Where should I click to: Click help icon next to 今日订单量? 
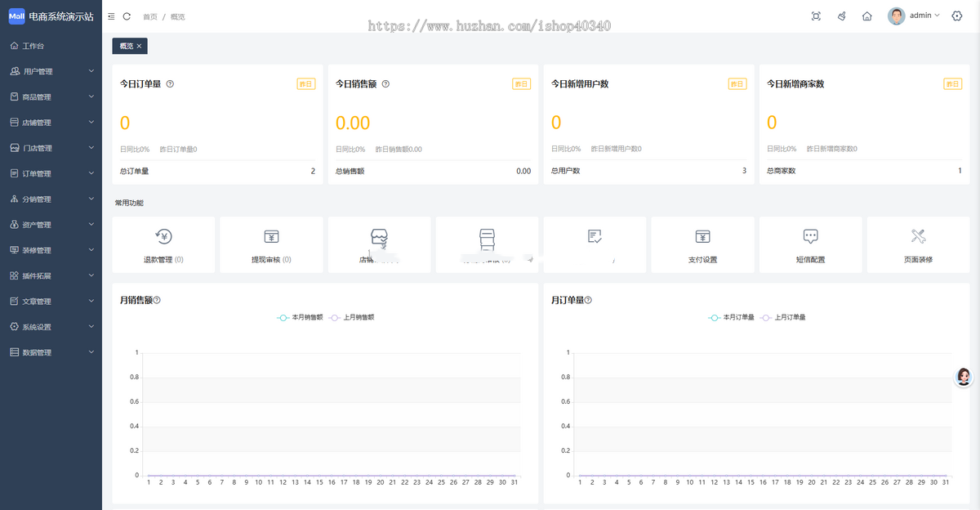coord(170,83)
